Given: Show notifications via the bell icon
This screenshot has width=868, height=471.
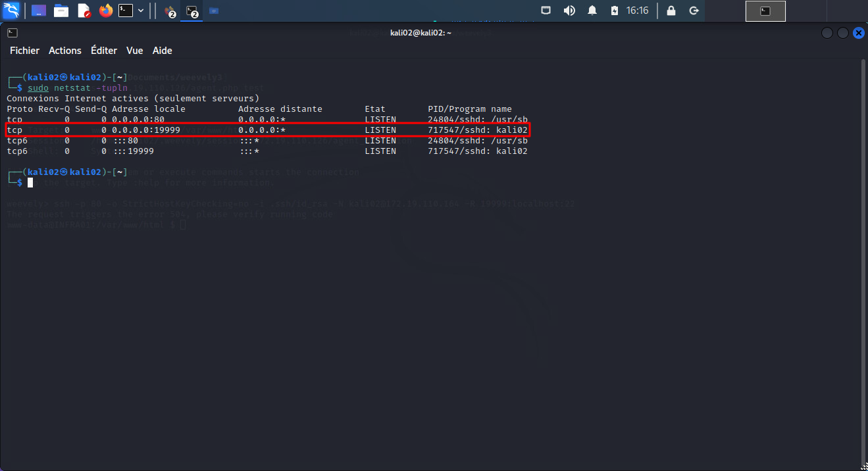Looking at the screenshot, I should [592, 11].
